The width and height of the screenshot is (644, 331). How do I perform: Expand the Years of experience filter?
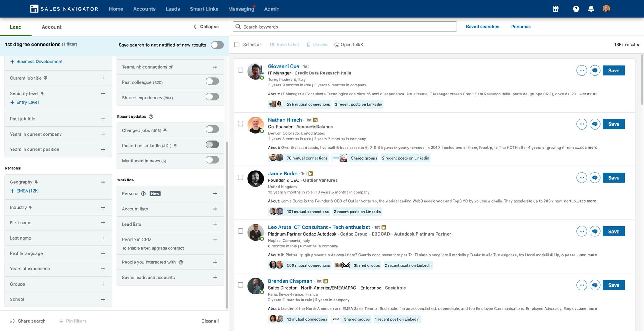(x=103, y=269)
